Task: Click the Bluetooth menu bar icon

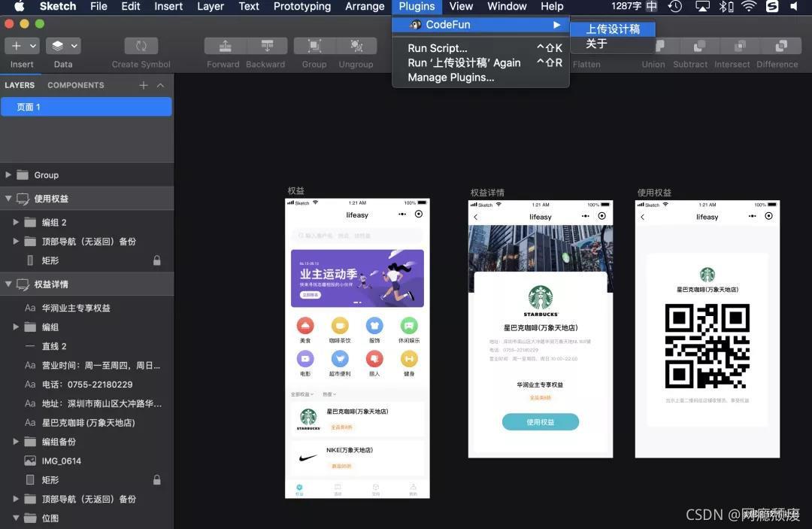Action: [726, 6]
